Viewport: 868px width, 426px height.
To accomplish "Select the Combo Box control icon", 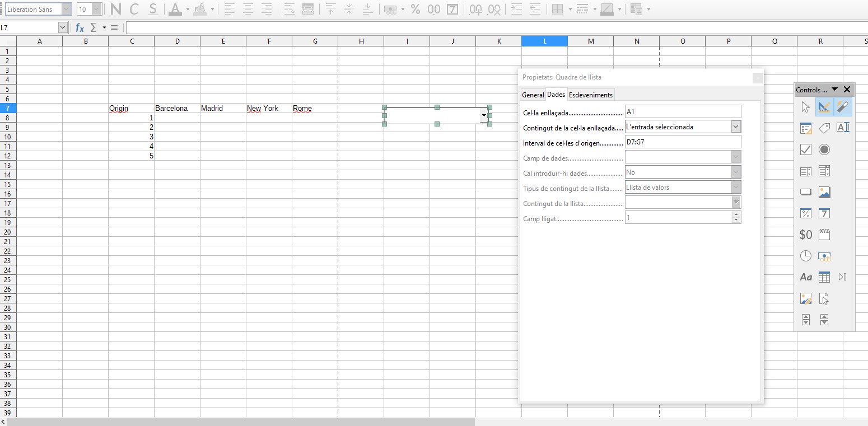I will tap(824, 171).
